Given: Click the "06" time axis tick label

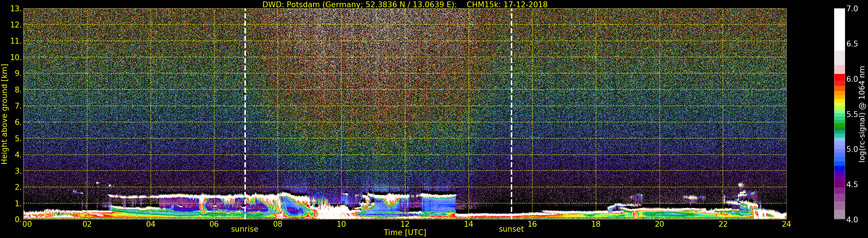Looking at the screenshot, I should (x=214, y=224).
